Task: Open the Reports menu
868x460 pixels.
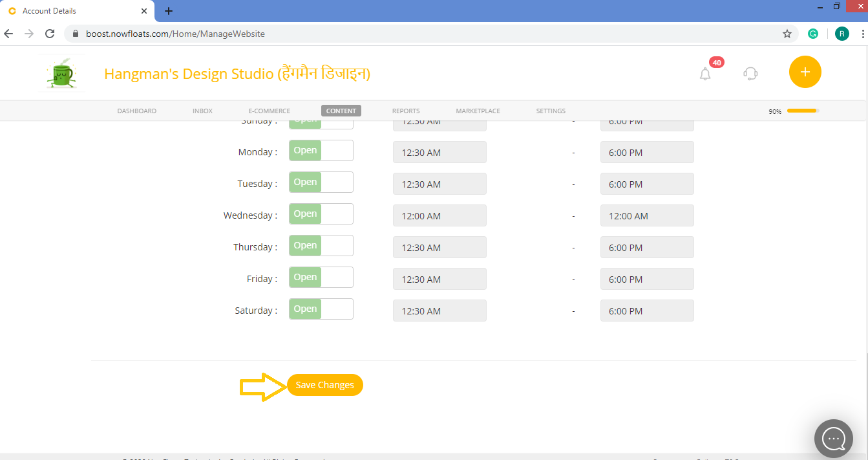Action: pyautogui.click(x=406, y=111)
